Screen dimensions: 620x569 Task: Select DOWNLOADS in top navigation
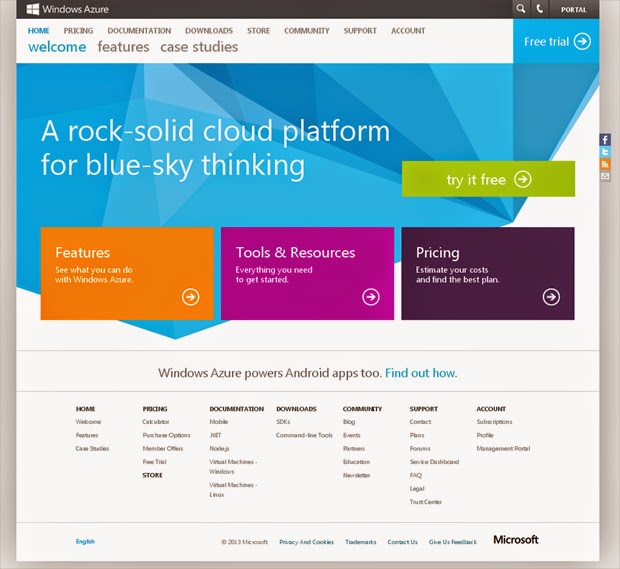(x=209, y=30)
